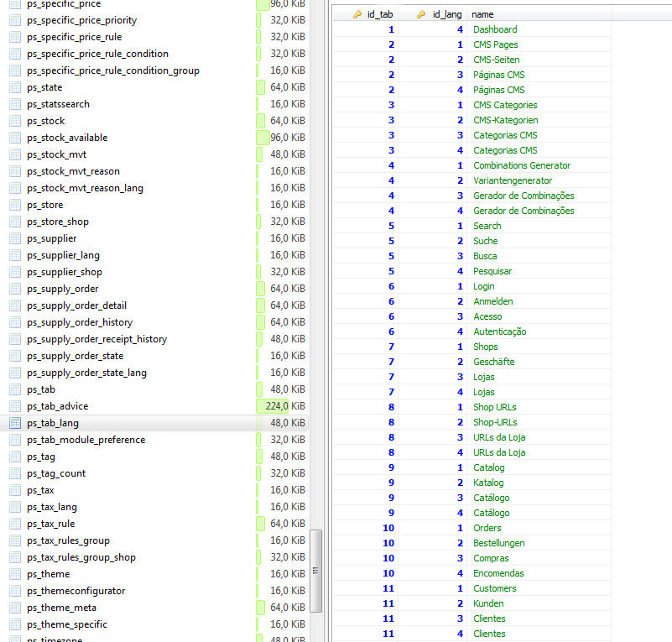This screenshot has height=642, width=672.
Task: Click the table icon next to ps_tax_rule
Action: coord(15,524)
